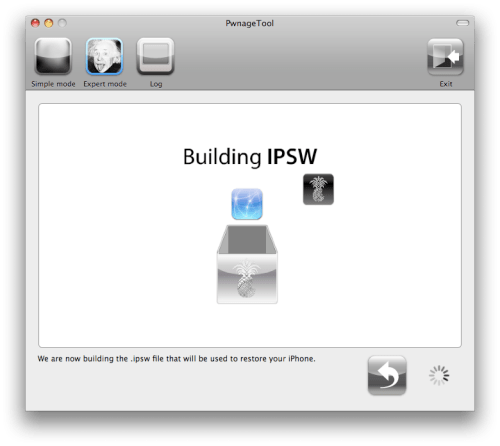
Task: Click the "Exit" text label
Action: tap(446, 84)
